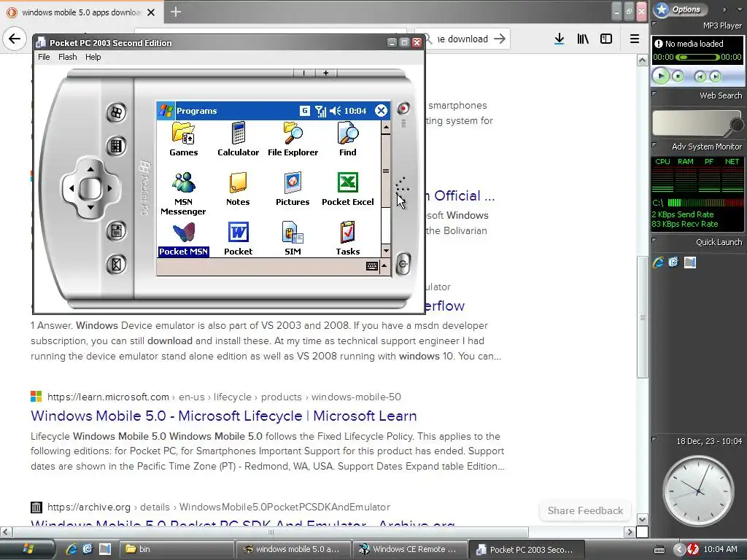Click the D-pad up arrow on device
Viewport: 747px width, 560px height.
90,169
